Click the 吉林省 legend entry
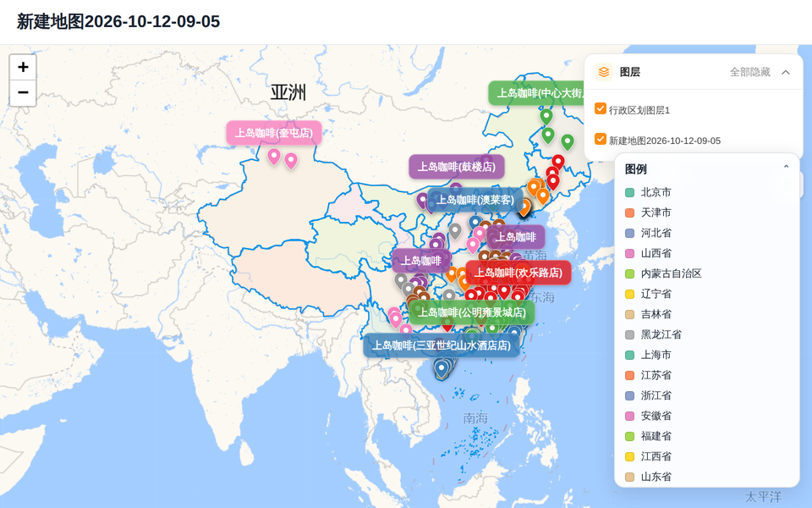 (x=649, y=314)
